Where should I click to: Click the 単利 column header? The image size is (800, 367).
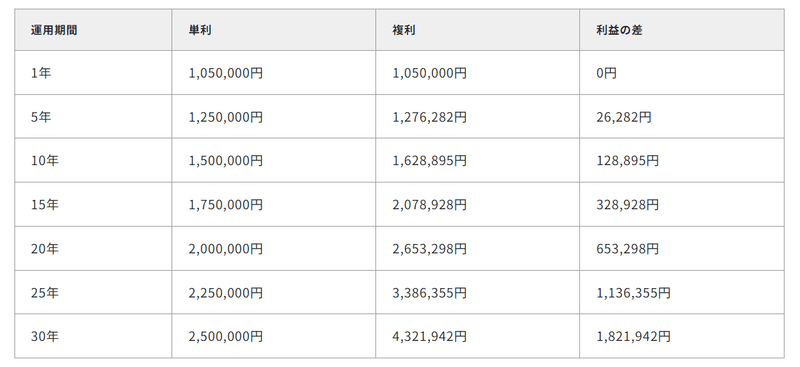click(x=274, y=30)
